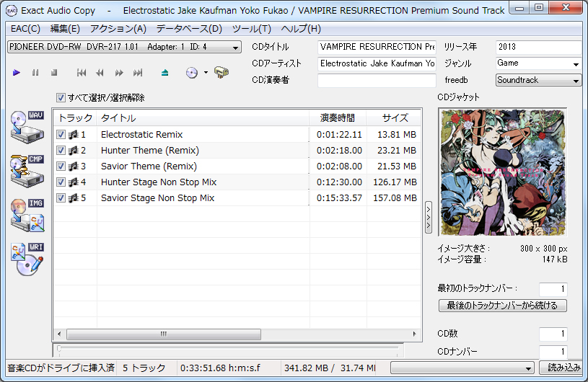Rewind within the current track
This screenshot has height=382, width=588.
pos(100,73)
